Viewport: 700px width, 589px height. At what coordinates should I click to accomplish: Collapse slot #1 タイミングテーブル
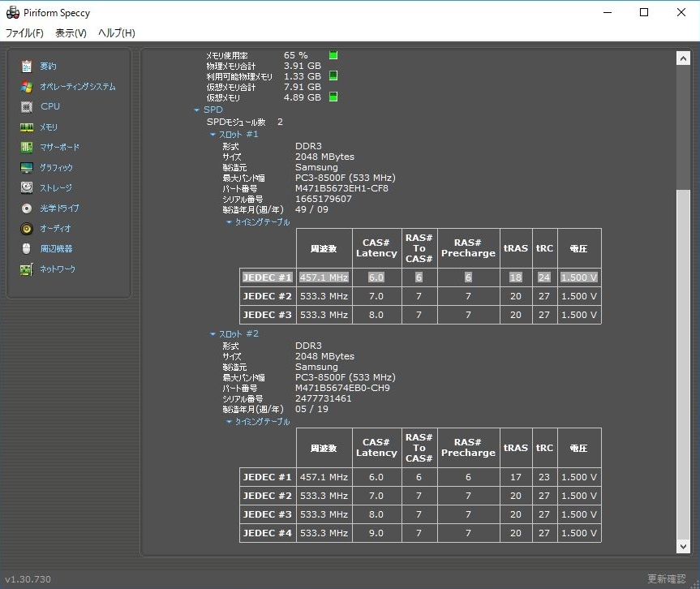(229, 222)
